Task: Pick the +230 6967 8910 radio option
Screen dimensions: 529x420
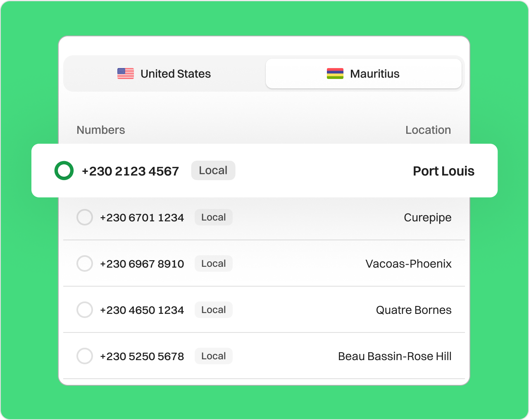Action: pos(85,263)
